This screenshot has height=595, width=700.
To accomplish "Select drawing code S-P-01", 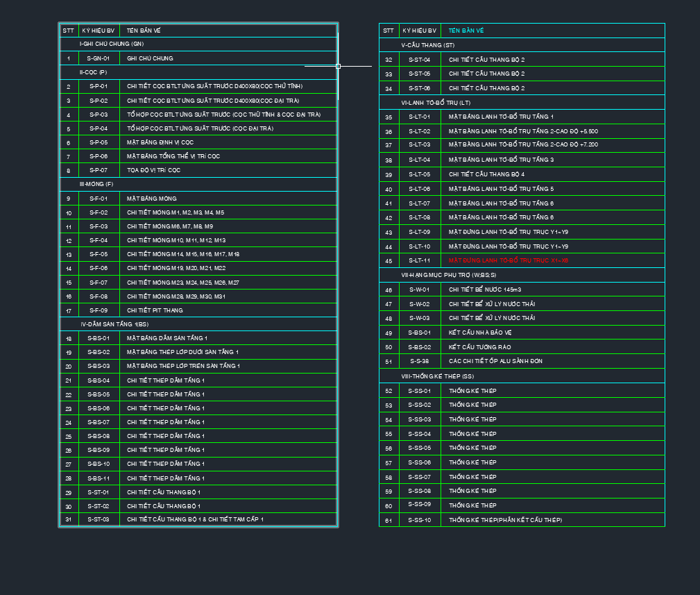I will pyautogui.click(x=99, y=86).
